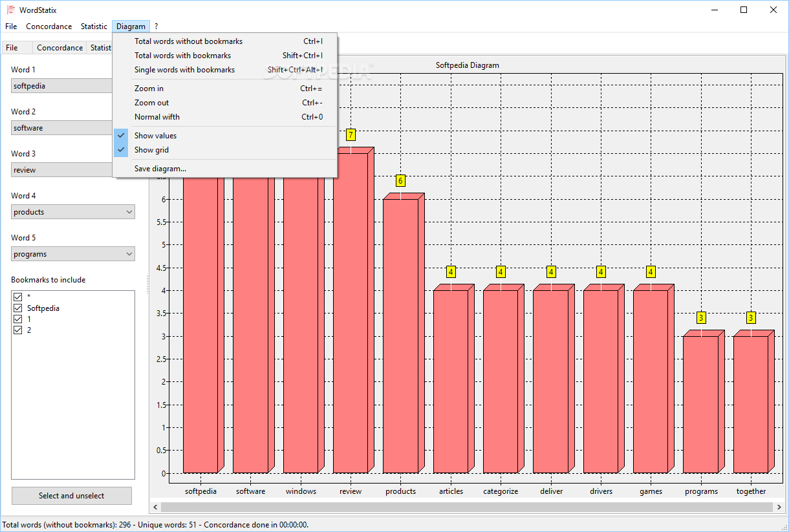
Task: Choose Total words without bookmarks
Action: pos(224,41)
